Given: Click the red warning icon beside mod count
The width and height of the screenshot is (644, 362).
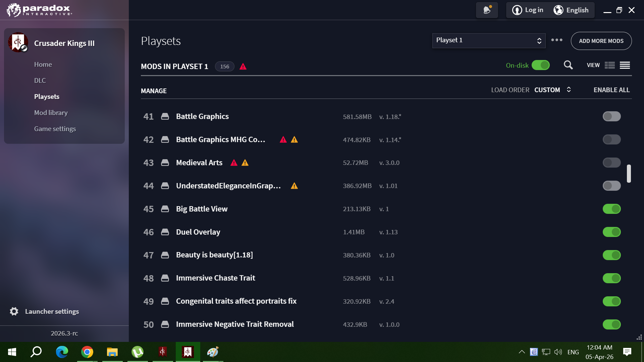Looking at the screenshot, I should coord(243,66).
